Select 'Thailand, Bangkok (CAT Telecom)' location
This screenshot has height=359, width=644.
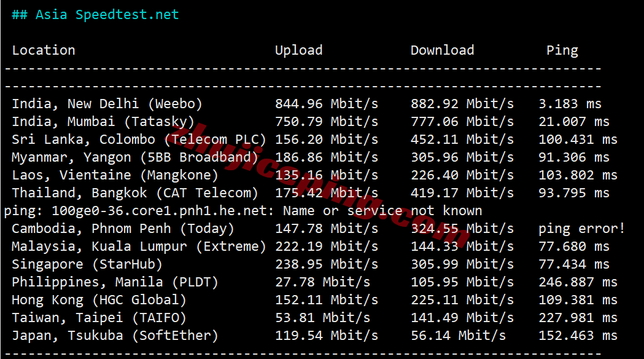pos(135,193)
